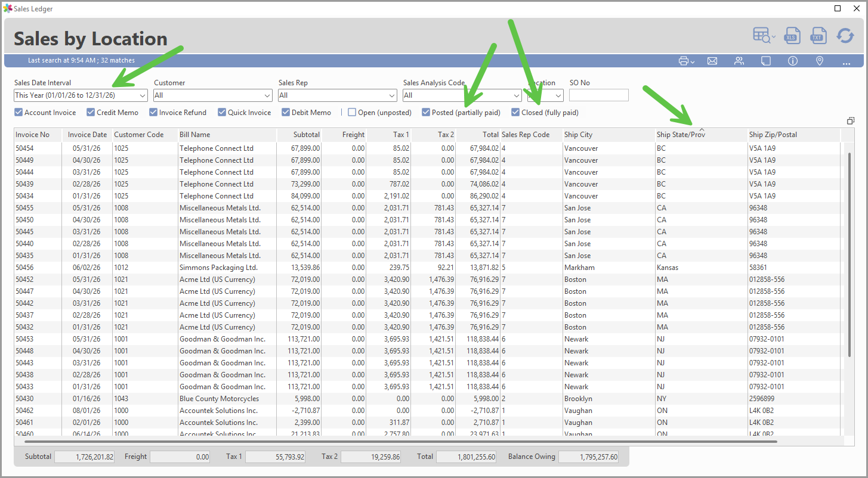868x478 pixels.
Task: Click the vertical scrollbar of the grid
Action: click(850, 254)
